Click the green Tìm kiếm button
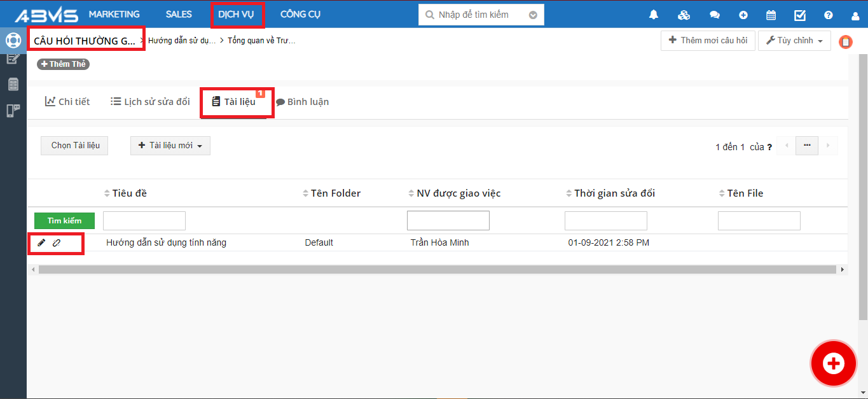The height and width of the screenshot is (399, 868). pos(64,221)
